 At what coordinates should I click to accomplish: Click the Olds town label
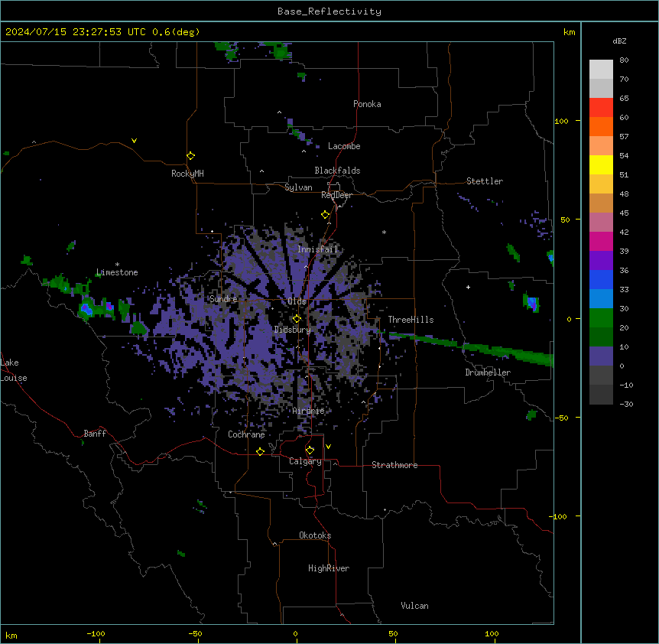point(297,301)
